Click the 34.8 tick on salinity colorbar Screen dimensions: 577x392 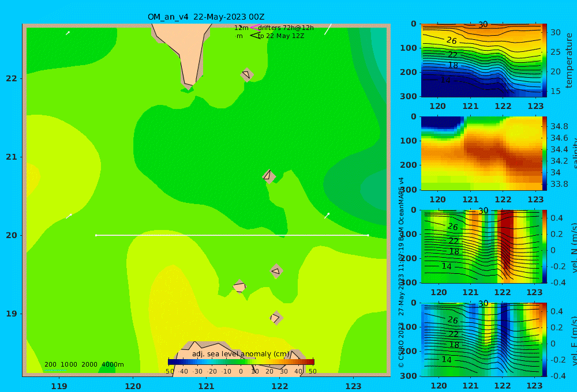(559, 126)
